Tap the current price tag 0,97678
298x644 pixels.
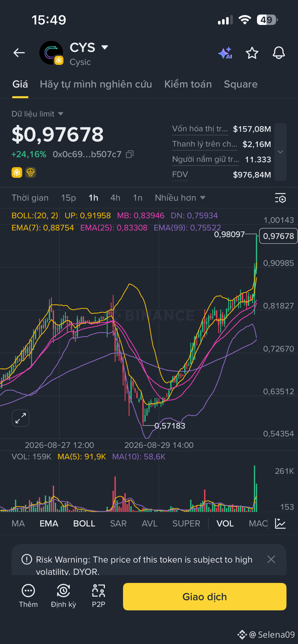pos(278,236)
